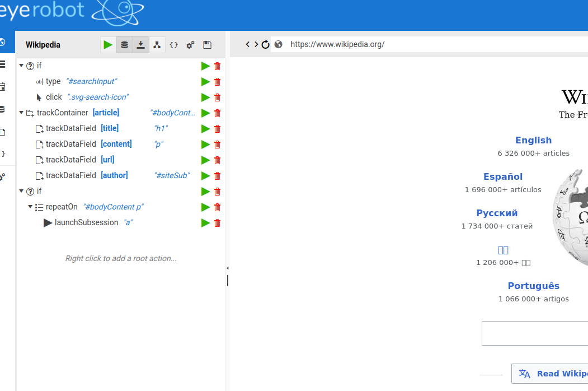The width and height of the screenshot is (588, 391).
Task: Delete the trackContainer [article] action
Action: 217,113
